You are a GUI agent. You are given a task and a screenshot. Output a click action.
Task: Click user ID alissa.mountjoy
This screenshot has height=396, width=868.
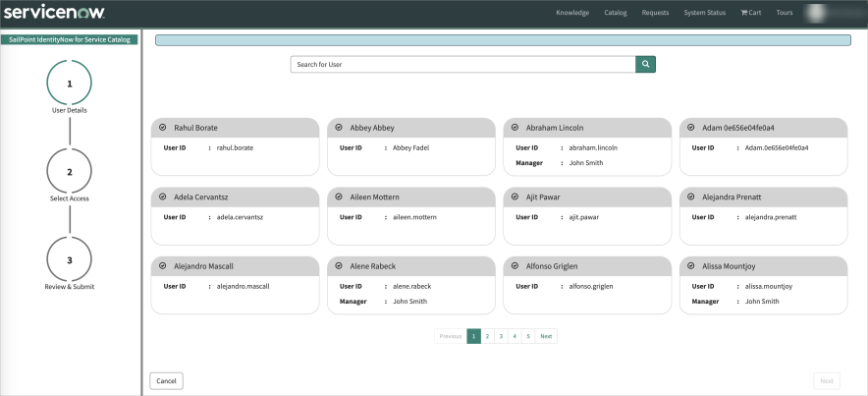tap(769, 286)
